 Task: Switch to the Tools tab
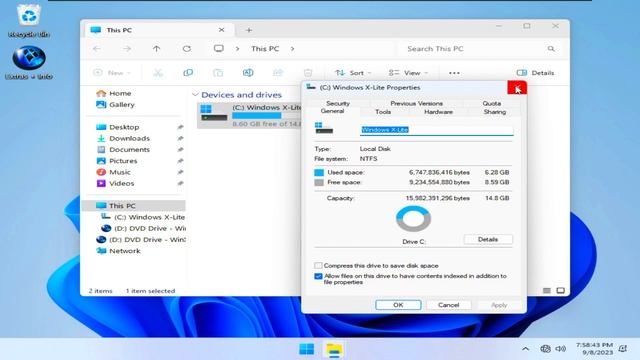[383, 111]
